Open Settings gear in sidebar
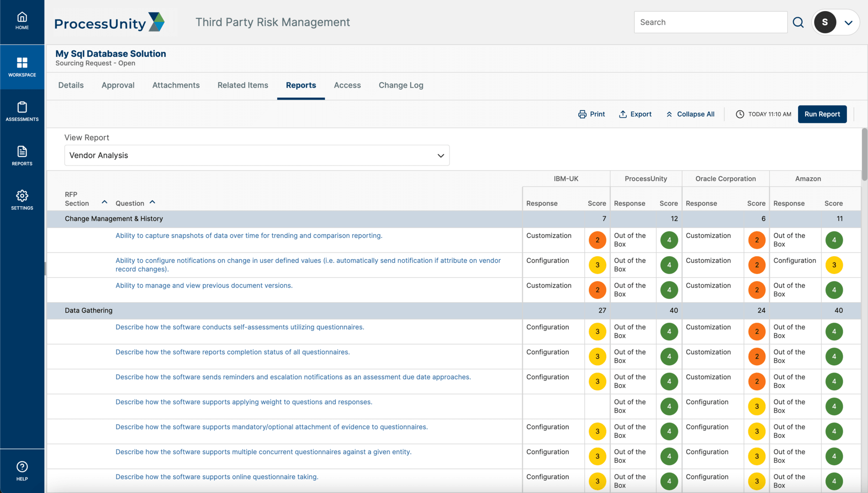The image size is (868, 493). click(22, 200)
